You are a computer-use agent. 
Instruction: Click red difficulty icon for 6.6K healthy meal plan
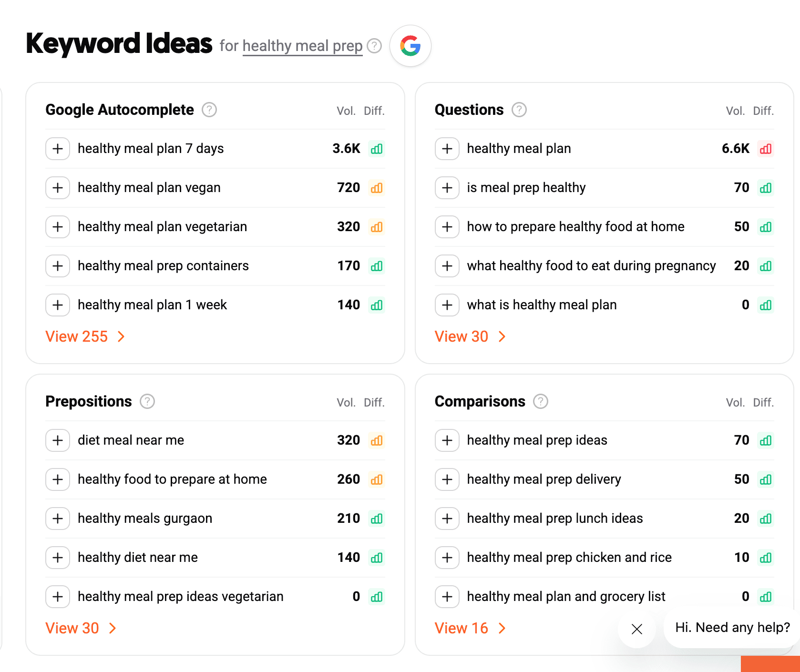coord(766,149)
